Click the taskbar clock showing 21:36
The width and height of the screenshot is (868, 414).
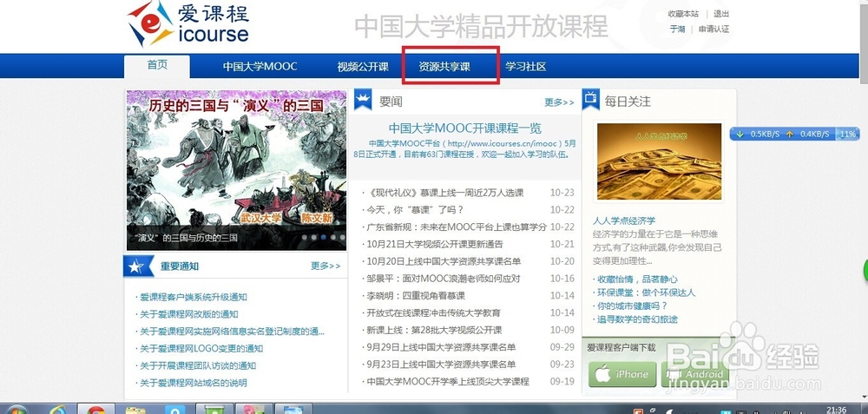835,411
